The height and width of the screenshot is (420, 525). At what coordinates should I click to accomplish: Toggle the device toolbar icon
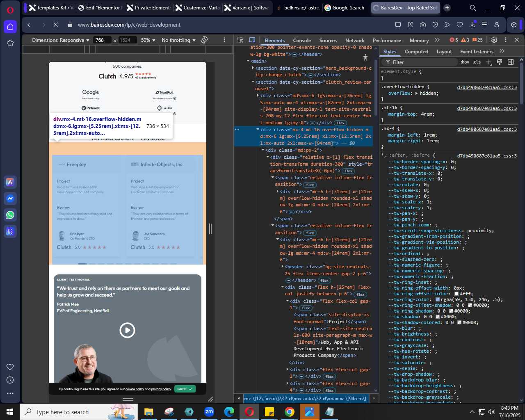click(x=252, y=40)
